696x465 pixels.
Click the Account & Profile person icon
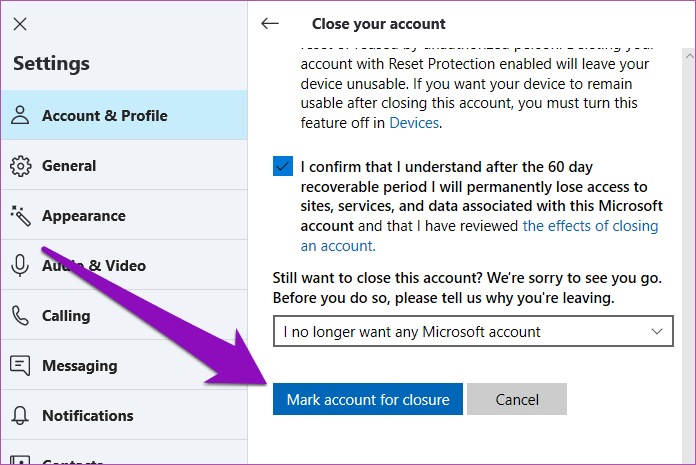(20, 115)
